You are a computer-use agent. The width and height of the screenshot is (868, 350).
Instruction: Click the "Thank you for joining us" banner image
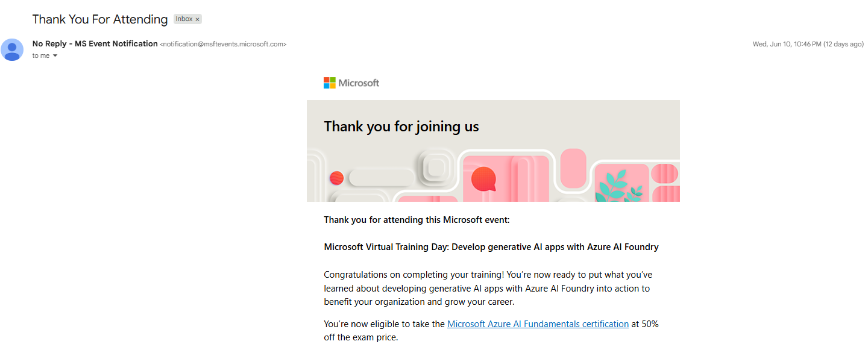493,151
